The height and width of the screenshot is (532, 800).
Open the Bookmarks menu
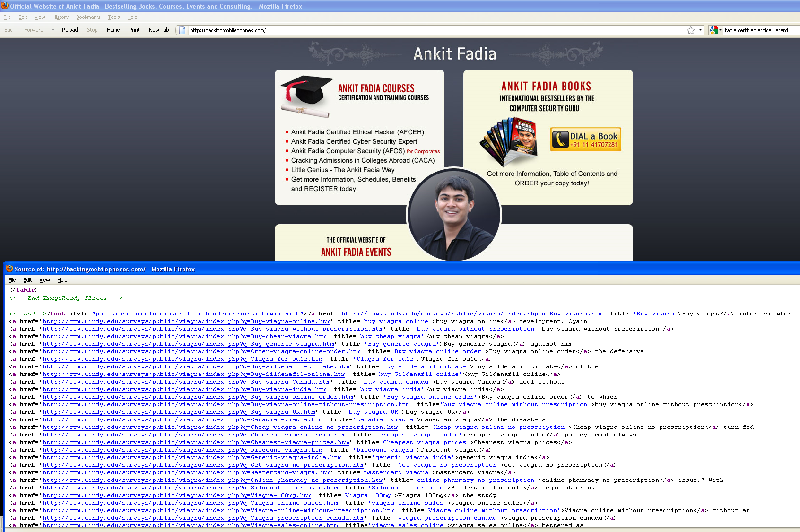point(88,17)
